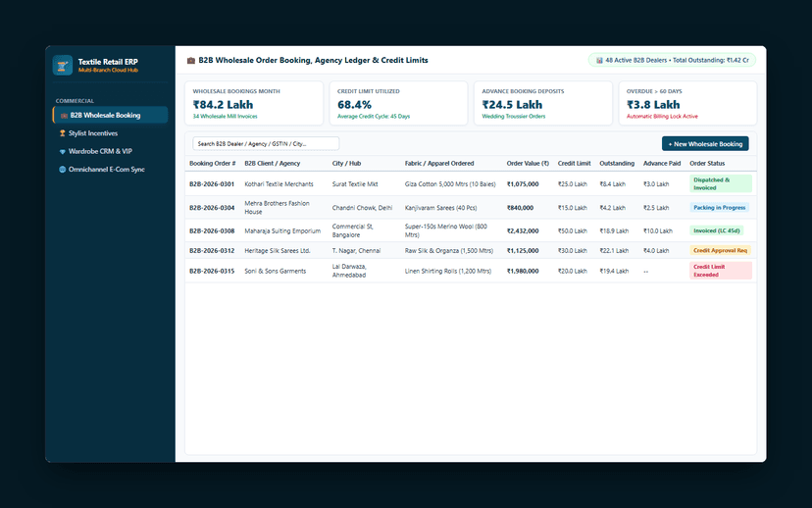Click the order value ₹1,980,000

tap(523, 271)
